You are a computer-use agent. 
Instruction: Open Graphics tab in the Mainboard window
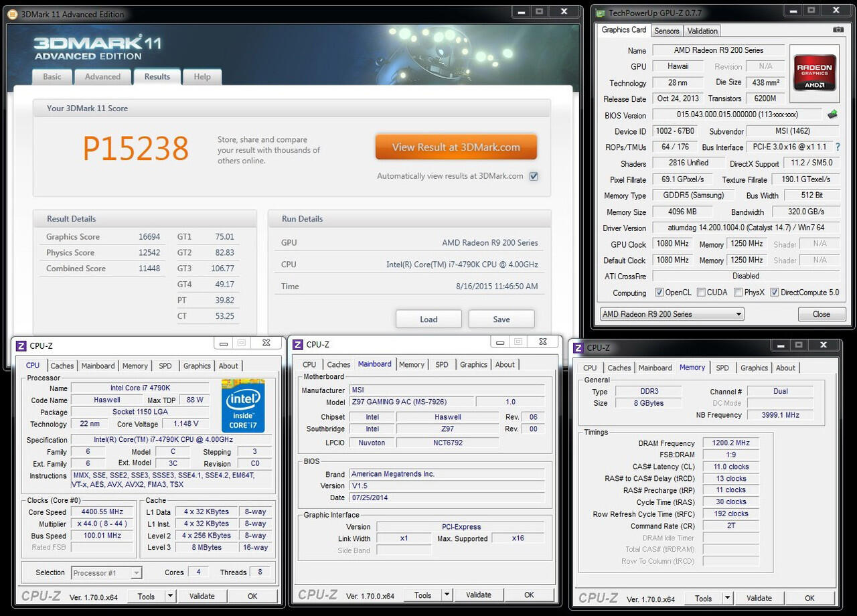pos(473,364)
